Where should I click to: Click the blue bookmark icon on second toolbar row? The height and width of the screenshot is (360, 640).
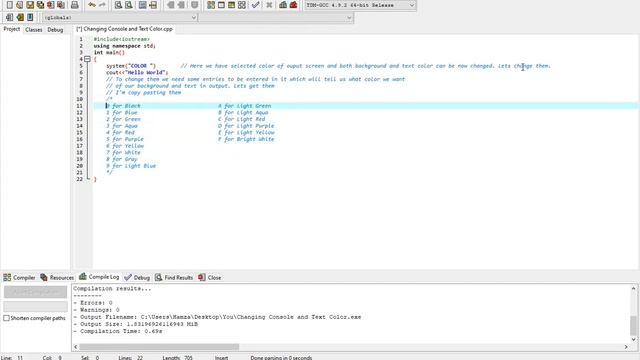click(30, 18)
